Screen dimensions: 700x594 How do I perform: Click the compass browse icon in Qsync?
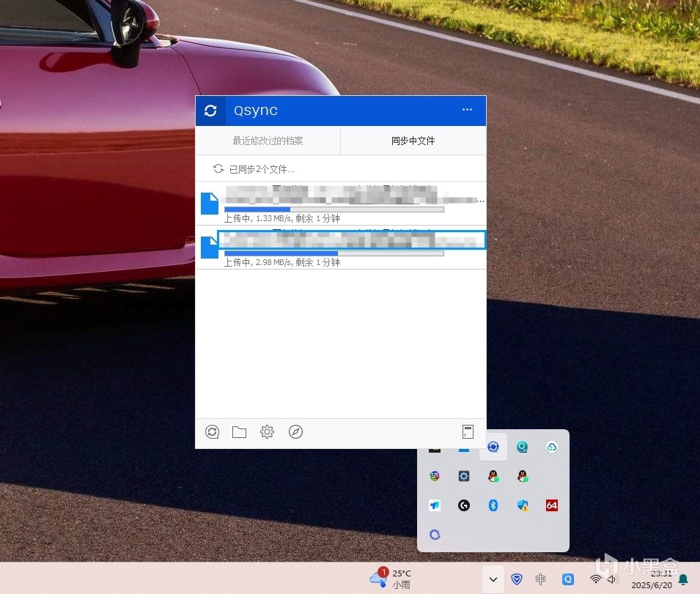click(295, 432)
